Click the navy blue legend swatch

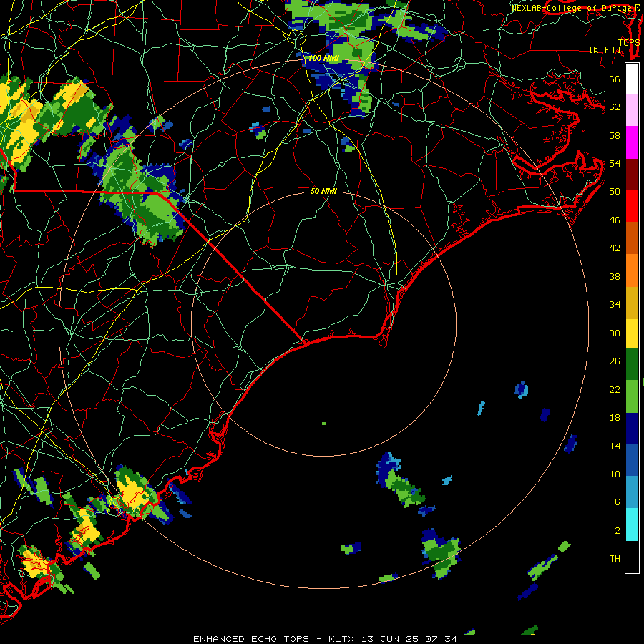click(x=632, y=429)
